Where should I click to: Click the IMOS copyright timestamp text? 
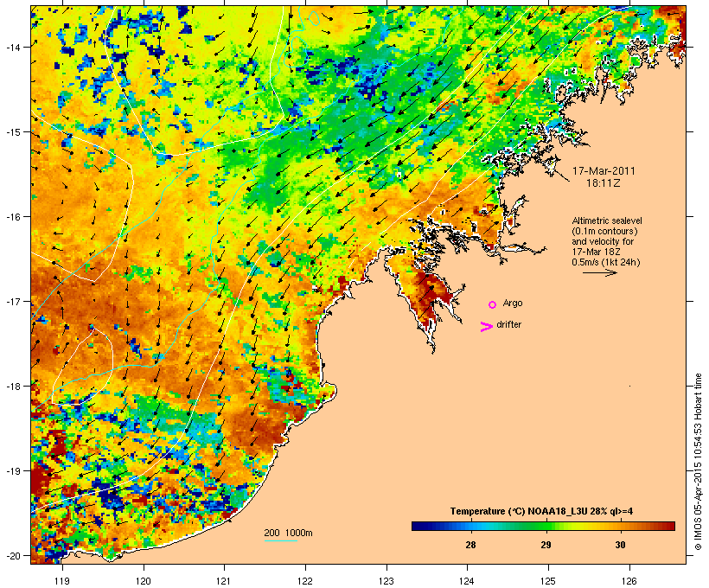(x=698, y=462)
